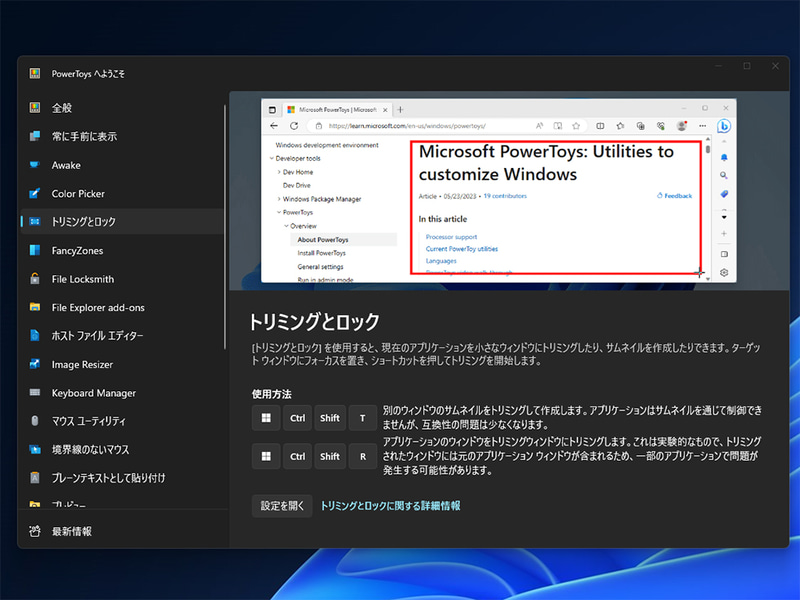This screenshot has width=800, height=600.
Task: Click the プレーンテキストとして貼り付け icon
Action: [x=35, y=478]
